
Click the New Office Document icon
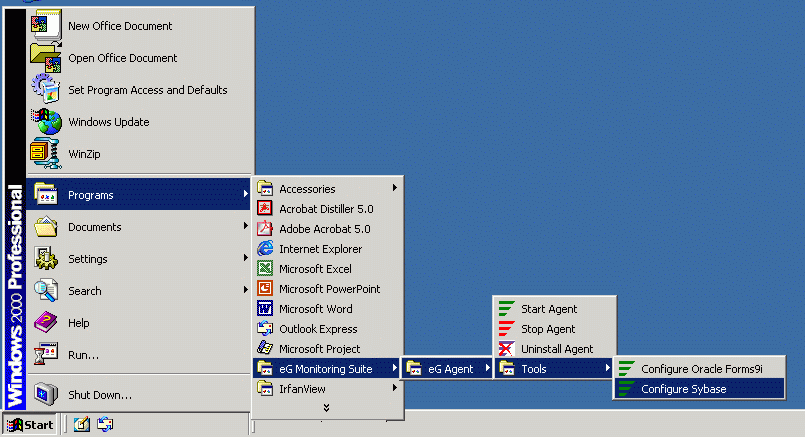point(46,26)
